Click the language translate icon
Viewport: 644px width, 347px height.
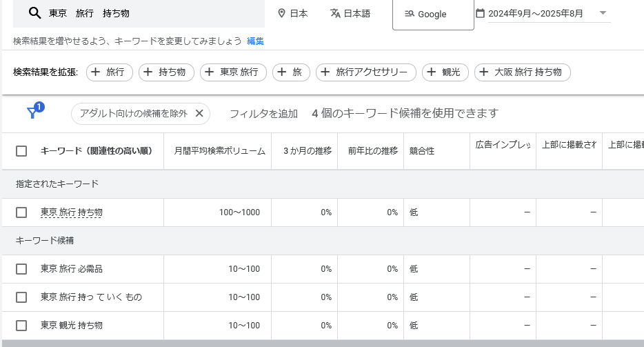point(335,13)
